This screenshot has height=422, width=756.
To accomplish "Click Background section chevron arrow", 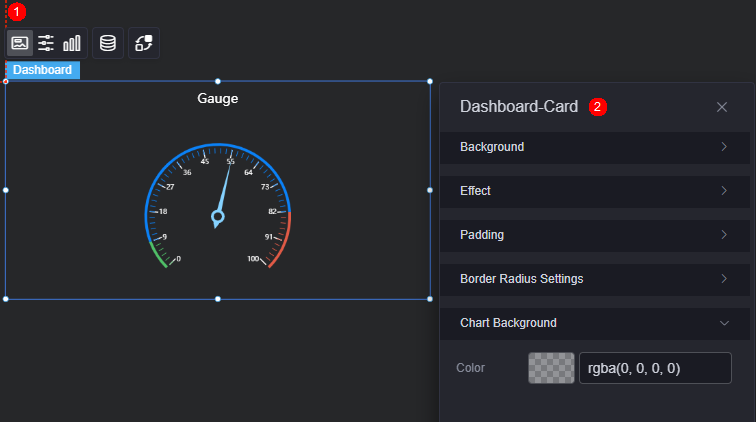I will [724, 147].
